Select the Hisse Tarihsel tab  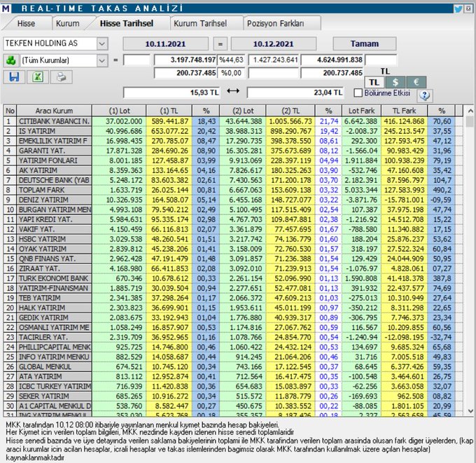[127, 23]
